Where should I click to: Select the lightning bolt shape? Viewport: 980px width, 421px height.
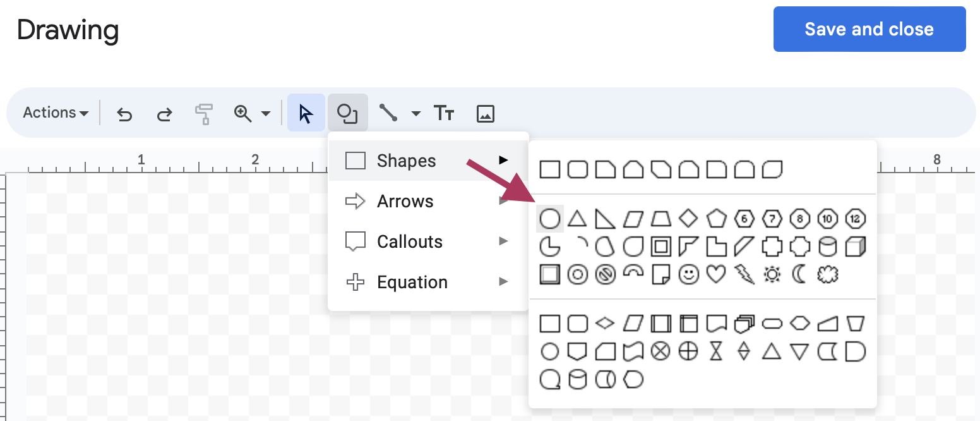coord(744,274)
